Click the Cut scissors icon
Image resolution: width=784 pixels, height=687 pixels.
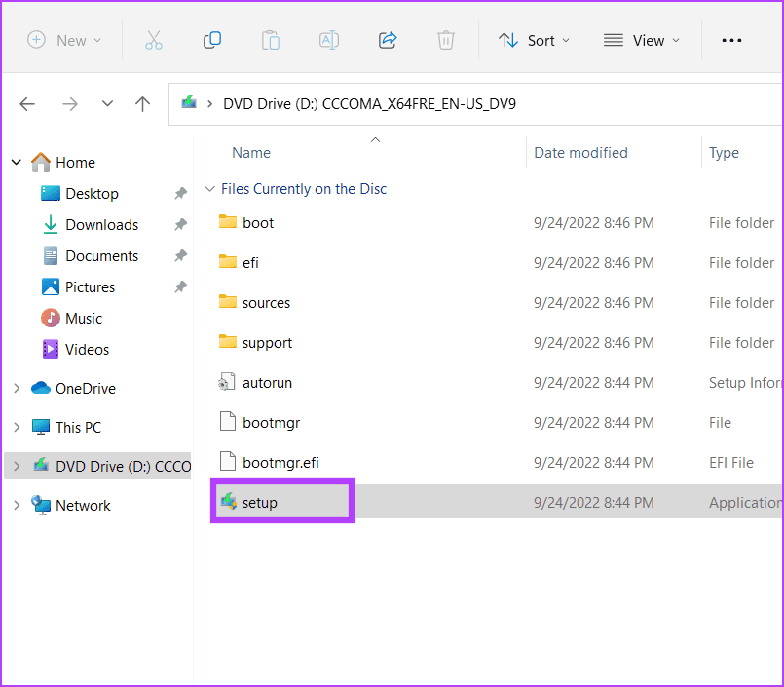pyautogui.click(x=154, y=40)
